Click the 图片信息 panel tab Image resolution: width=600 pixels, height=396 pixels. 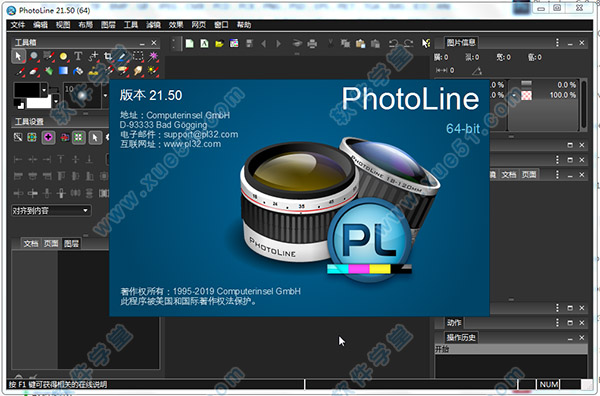[x=461, y=42]
